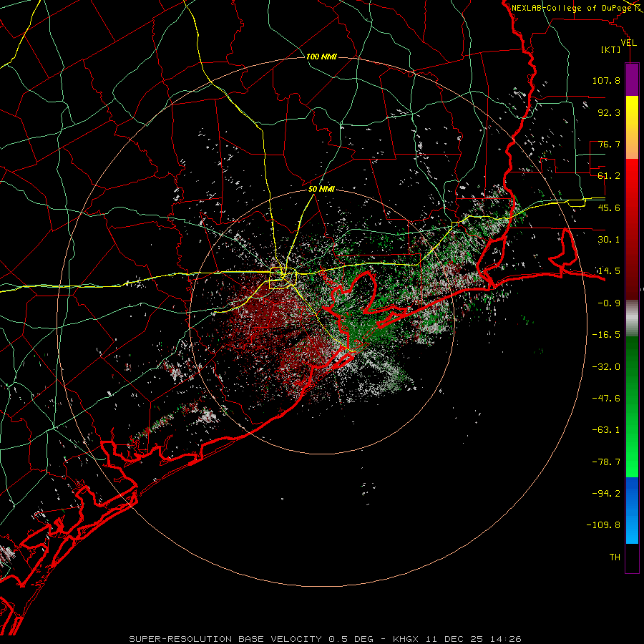Pick the purple segment of the velocity scale
Screen dimensions: 644x644
632,79
